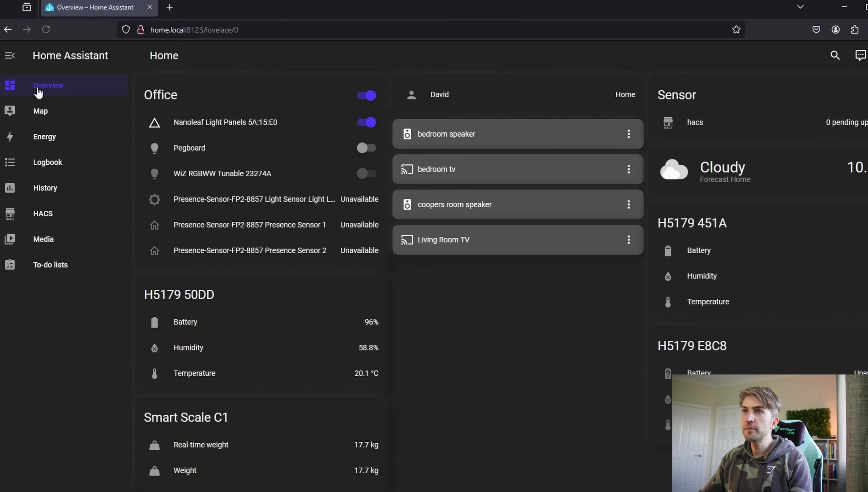Click the History chart icon
The width and height of the screenshot is (868, 492).
(x=10, y=188)
